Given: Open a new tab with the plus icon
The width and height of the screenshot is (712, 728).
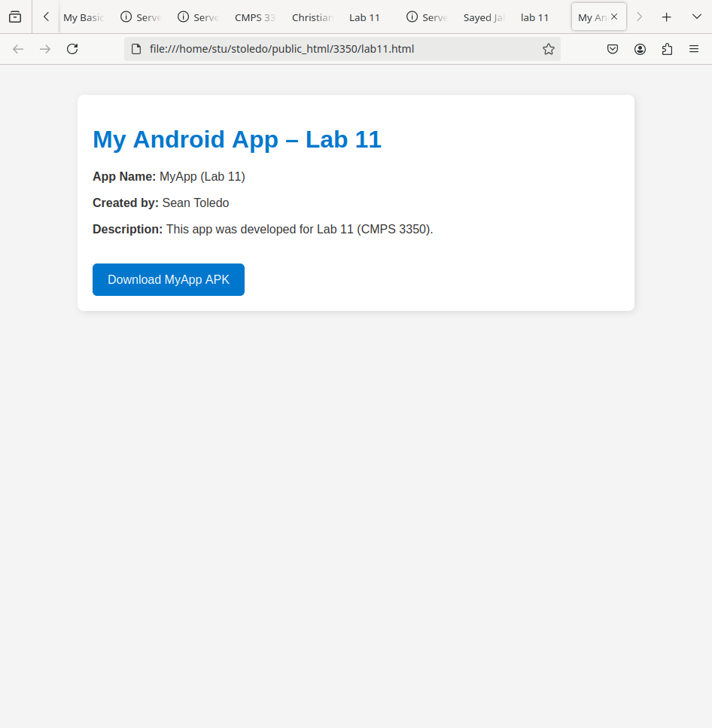Looking at the screenshot, I should point(666,17).
